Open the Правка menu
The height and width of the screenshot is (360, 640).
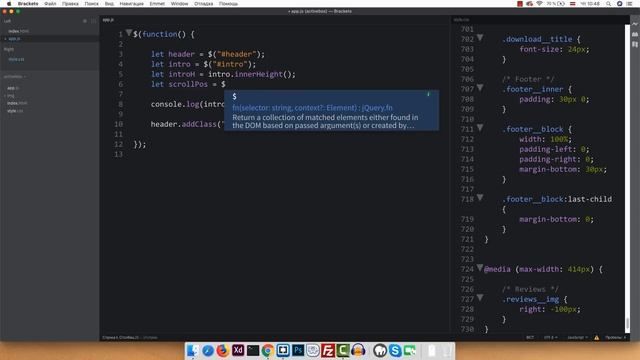(x=70, y=4)
